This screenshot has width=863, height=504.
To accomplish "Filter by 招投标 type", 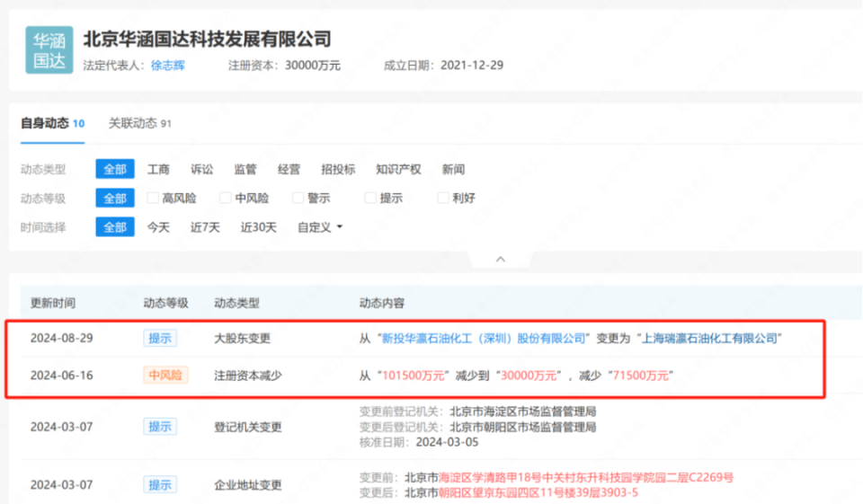I will pos(338,170).
